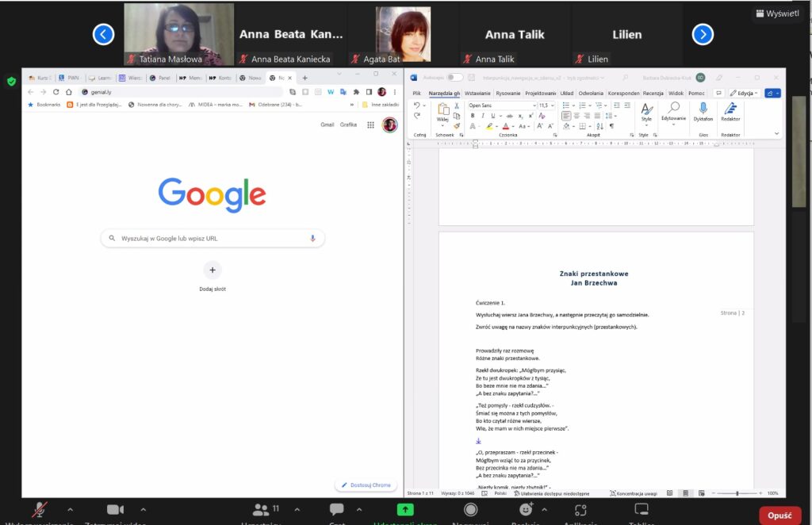Open the font size dropdown
812x525 pixels.
coord(546,105)
